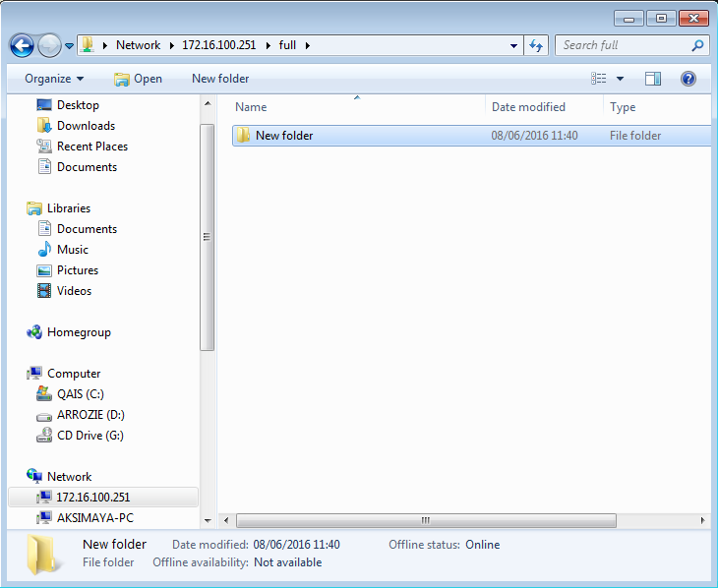Click the Homegroup spheres icon

pyautogui.click(x=34, y=332)
